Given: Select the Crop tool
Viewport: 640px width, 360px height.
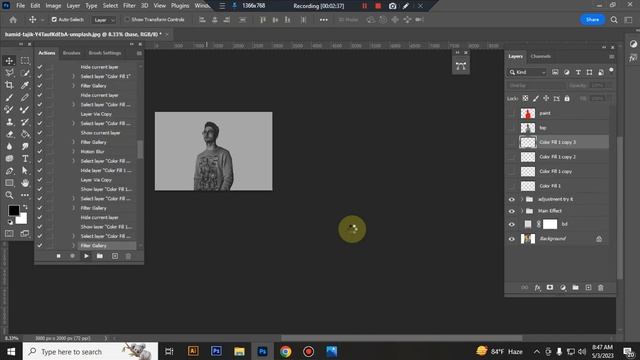Looking at the screenshot, I should (x=9, y=85).
